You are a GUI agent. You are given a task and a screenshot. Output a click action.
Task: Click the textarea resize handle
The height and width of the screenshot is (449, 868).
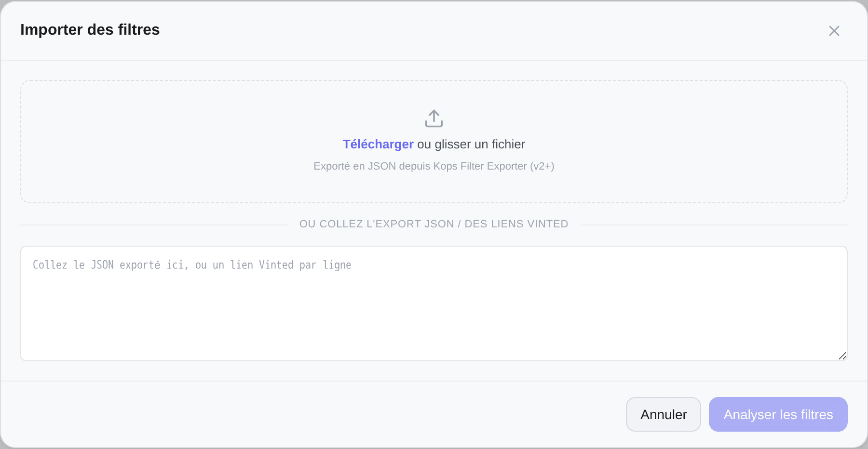coord(842,356)
